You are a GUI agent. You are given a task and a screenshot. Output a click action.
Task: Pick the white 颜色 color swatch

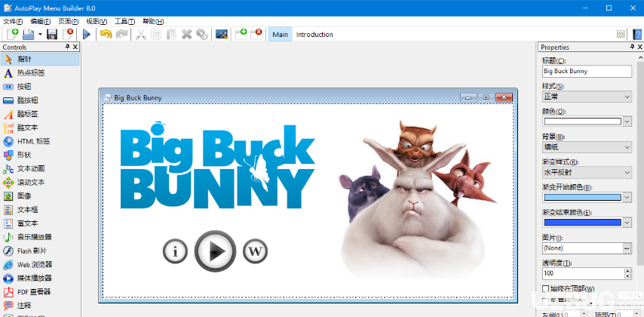click(x=582, y=122)
